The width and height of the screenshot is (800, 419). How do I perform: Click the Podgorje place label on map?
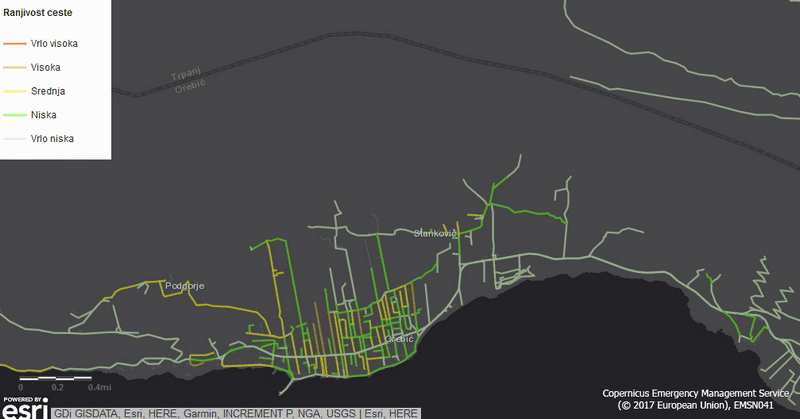(x=184, y=286)
